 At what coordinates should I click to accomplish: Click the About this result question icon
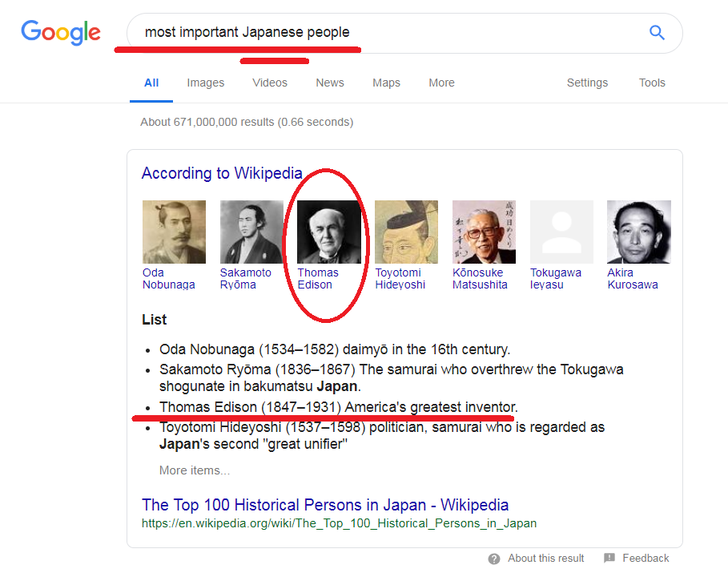point(494,559)
